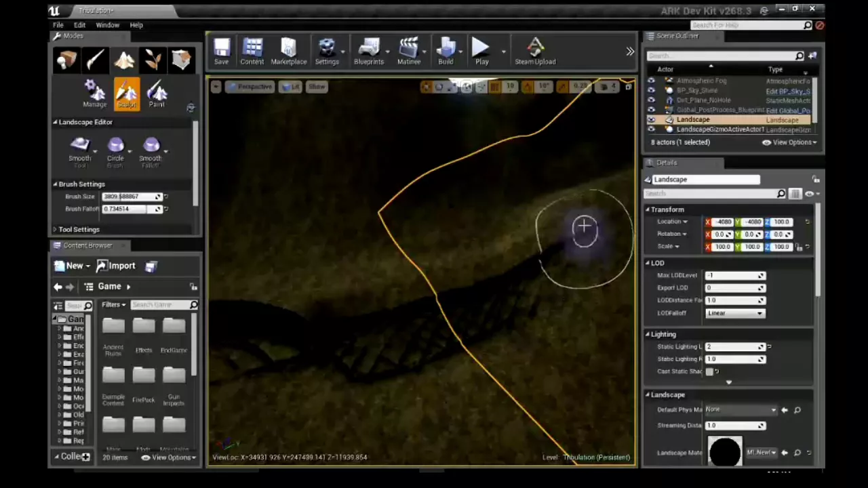The image size is (868, 488).
Task: Select the Foliage mode leaf icon
Action: tap(153, 60)
